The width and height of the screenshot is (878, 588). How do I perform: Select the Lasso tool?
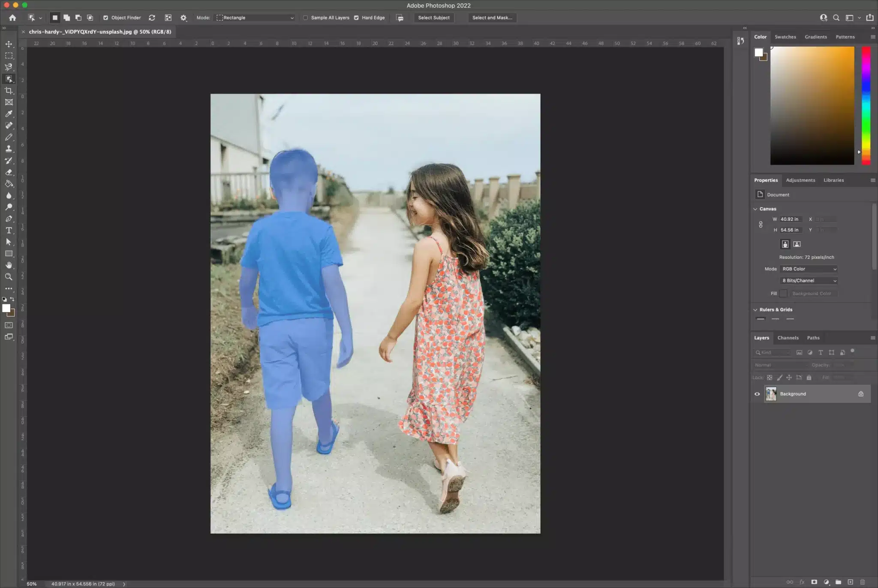pyautogui.click(x=9, y=67)
